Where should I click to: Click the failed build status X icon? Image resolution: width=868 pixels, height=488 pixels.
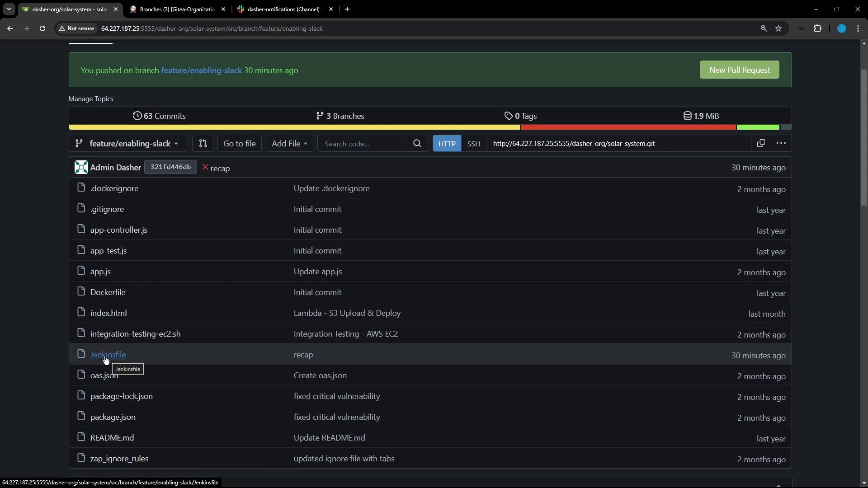(x=205, y=168)
